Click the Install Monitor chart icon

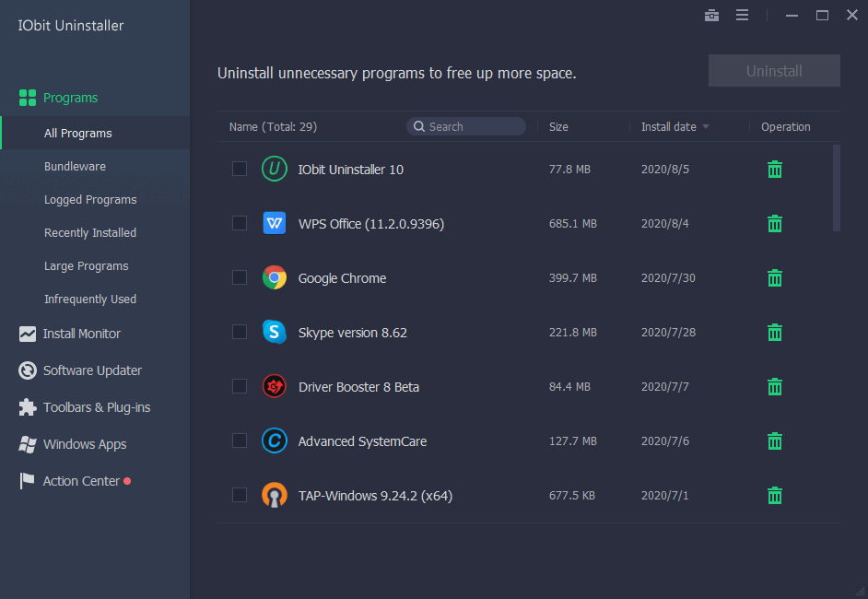point(27,334)
